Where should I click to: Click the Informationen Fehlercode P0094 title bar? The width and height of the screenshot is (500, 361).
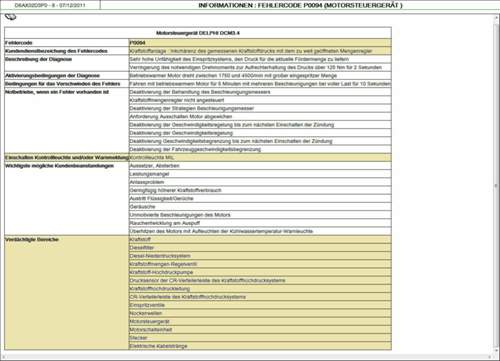tap(300, 5)
